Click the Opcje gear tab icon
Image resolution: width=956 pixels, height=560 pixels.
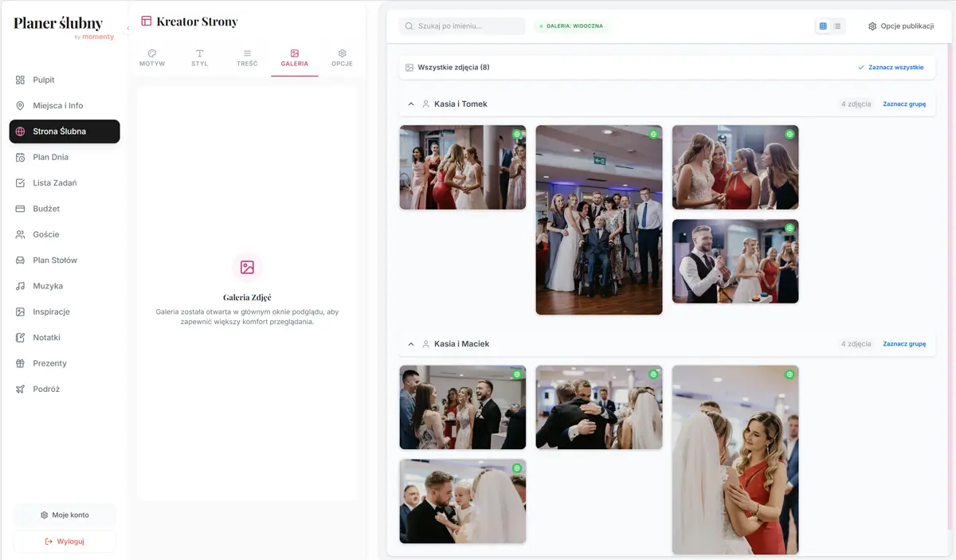tap(342, 53)
